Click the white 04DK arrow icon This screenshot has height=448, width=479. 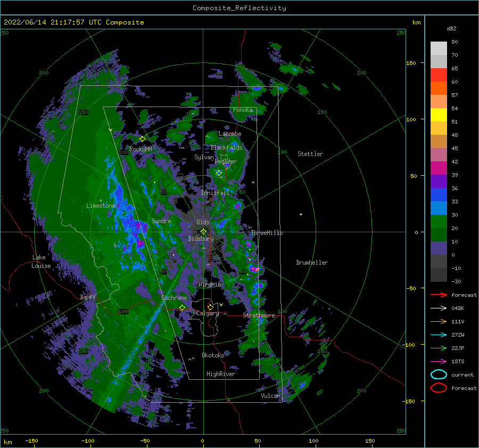coord(439,308)
